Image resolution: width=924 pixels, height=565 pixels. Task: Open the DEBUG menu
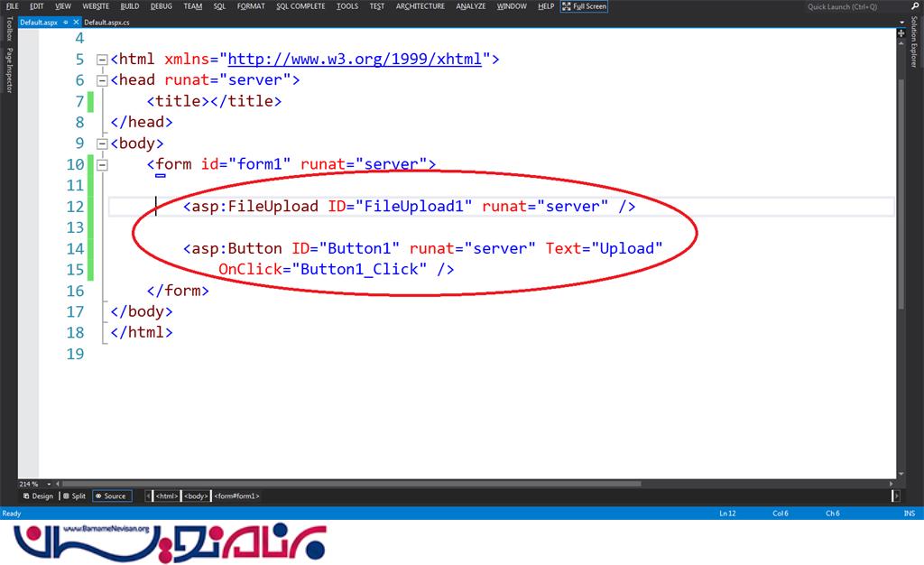(161, 6)
